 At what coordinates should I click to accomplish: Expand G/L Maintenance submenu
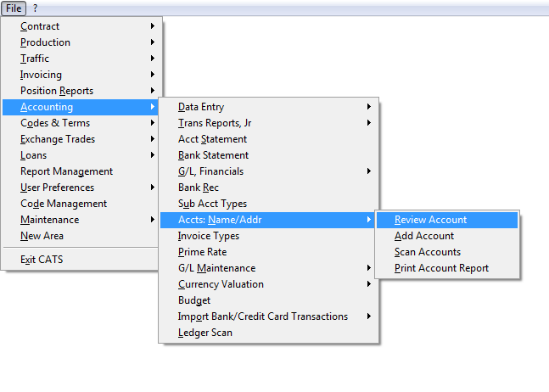[x=268, y=268]
